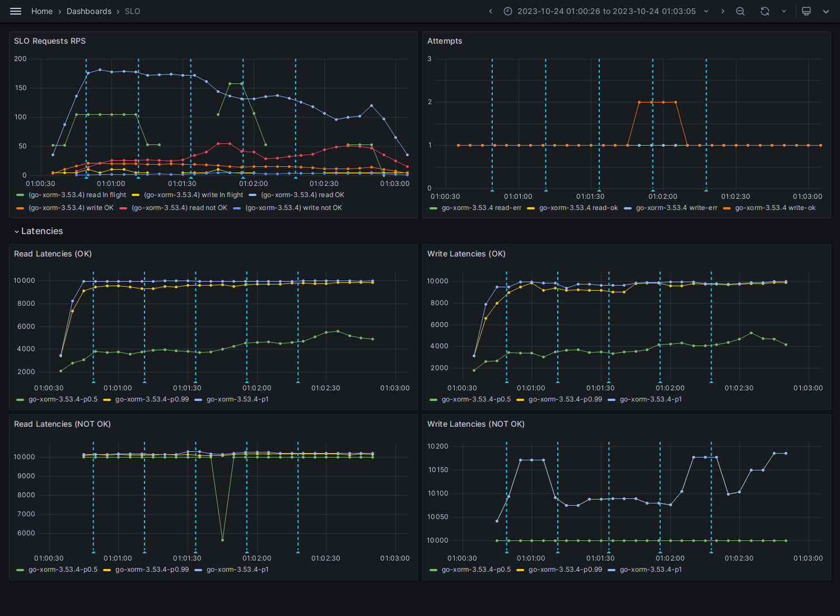The height and width of the screenshot is (616, 840).
Task: Toggle p0.99 series in Write Latencies (OK) legend
Action: 565,399
